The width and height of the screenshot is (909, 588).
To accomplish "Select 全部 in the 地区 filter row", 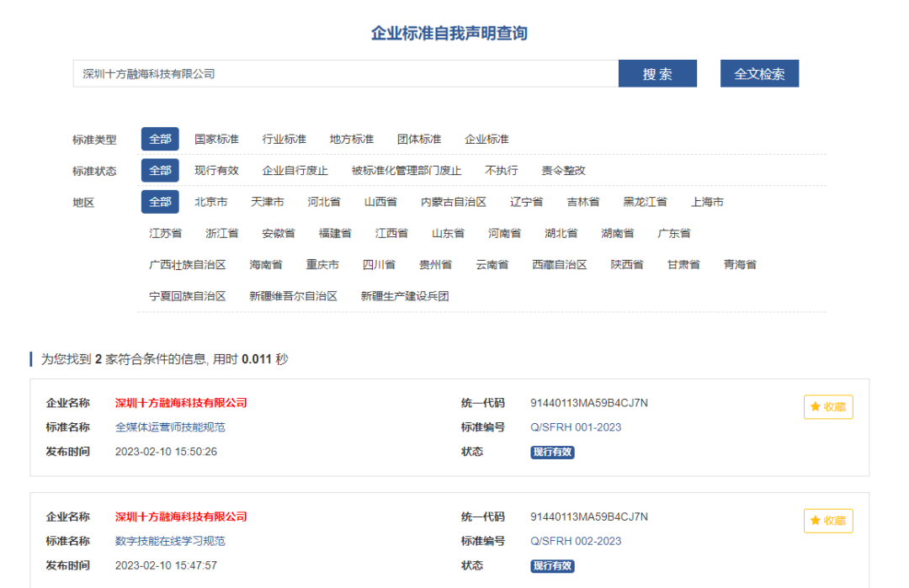I will pyautogui.click(x=160, y=202).
